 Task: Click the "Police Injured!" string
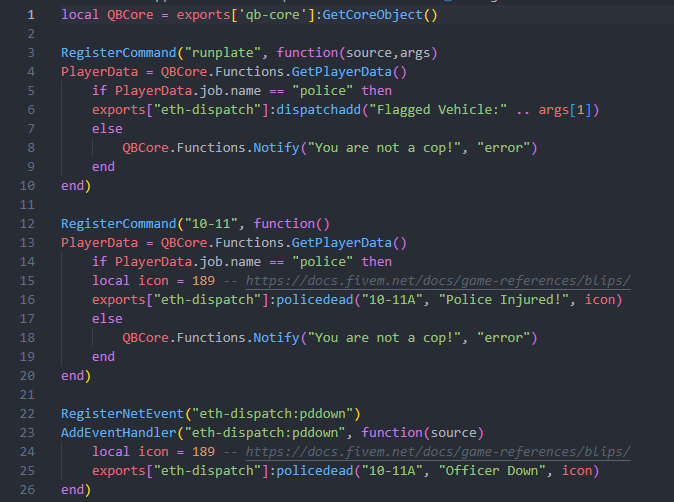click(500, 300)
